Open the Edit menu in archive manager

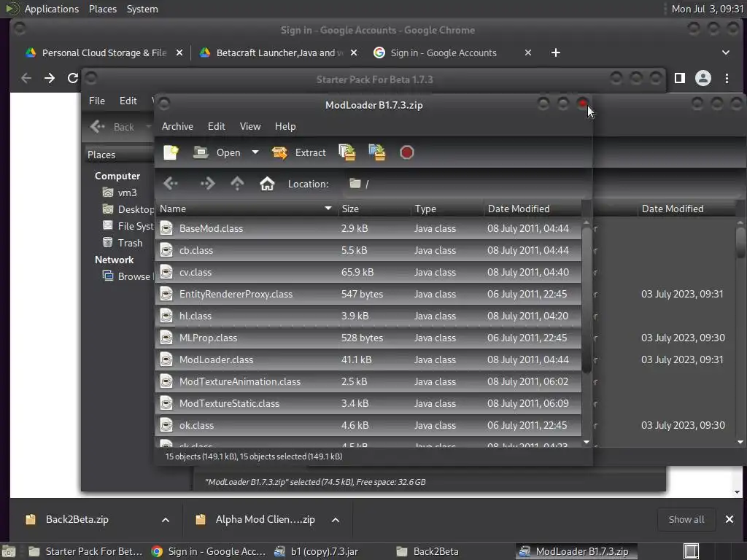point(216,126)
